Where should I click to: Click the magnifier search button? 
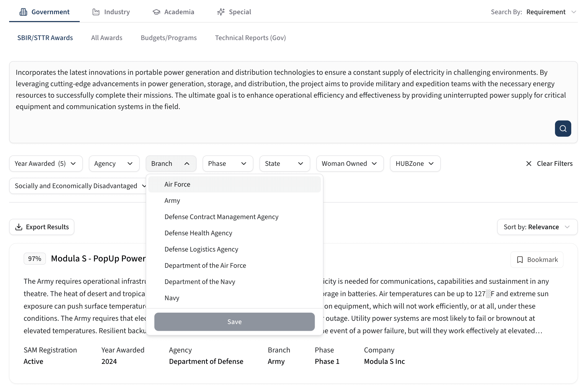[x=563, y=129]
